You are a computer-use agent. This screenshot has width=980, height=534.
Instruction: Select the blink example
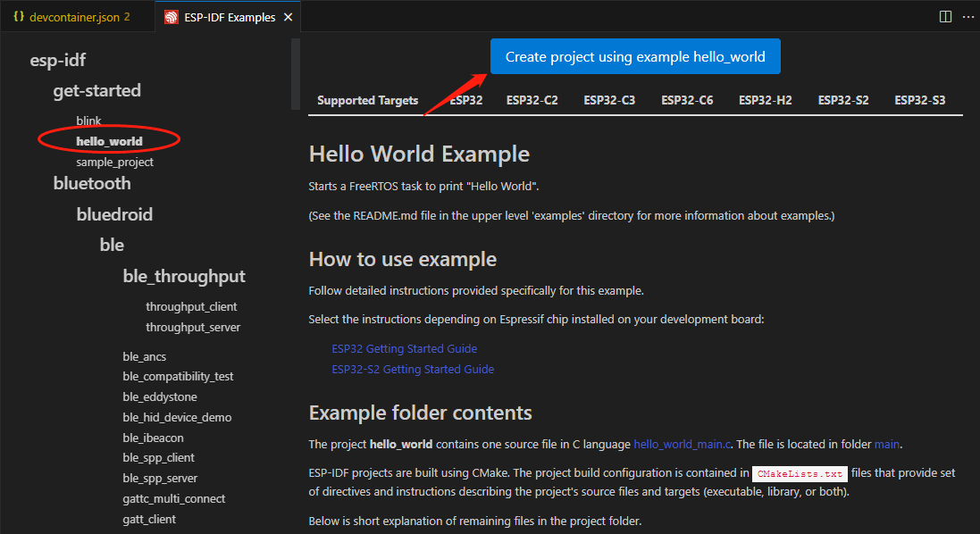[x=88, y=121]
